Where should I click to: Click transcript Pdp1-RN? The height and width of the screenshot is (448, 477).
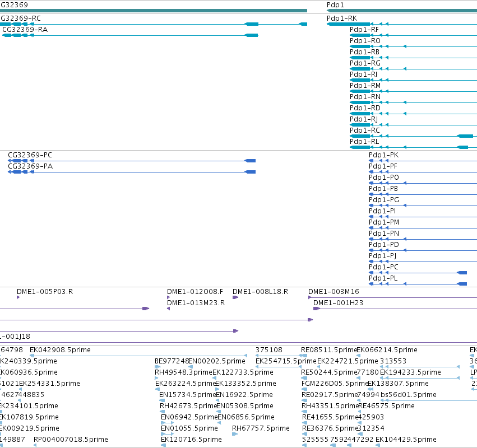coord(365,97)
